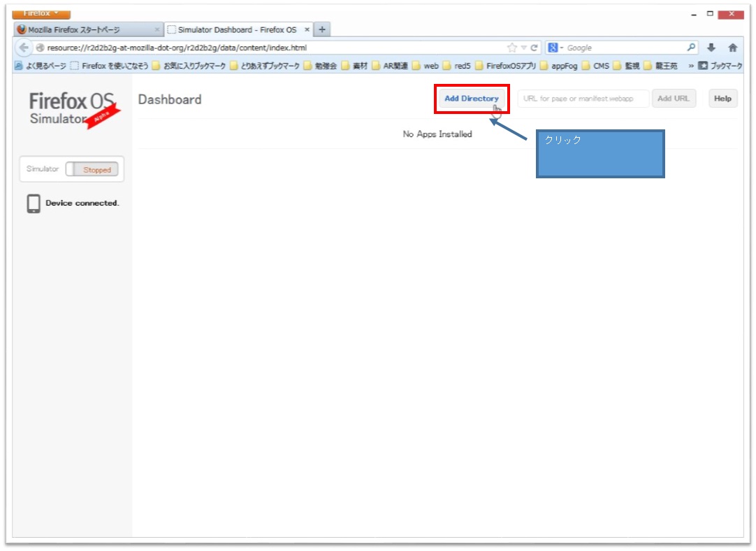Viewport: 756px width, 551px height.
Task: Open a new tab with plus button
Action: point(322,29)
